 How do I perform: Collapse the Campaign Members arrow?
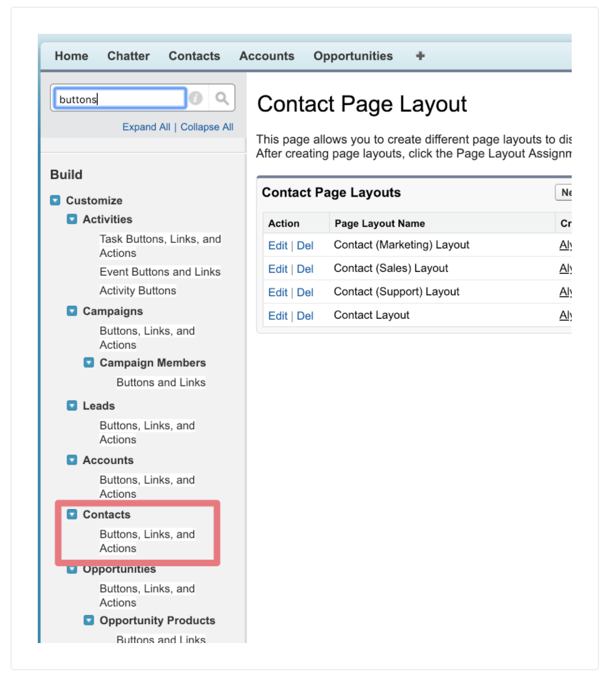89,363
